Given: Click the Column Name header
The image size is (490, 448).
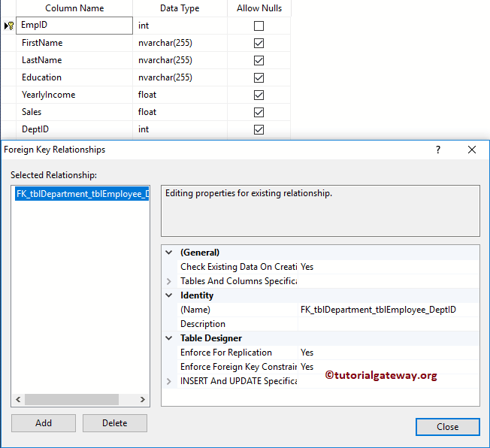Looking at the screenshot, I should click(x=74, y=8).
